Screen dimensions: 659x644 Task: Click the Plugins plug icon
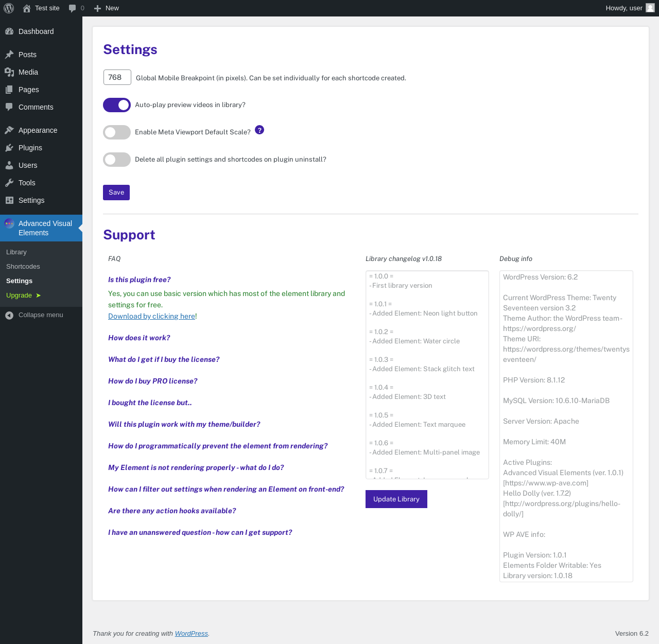(9, 148)
